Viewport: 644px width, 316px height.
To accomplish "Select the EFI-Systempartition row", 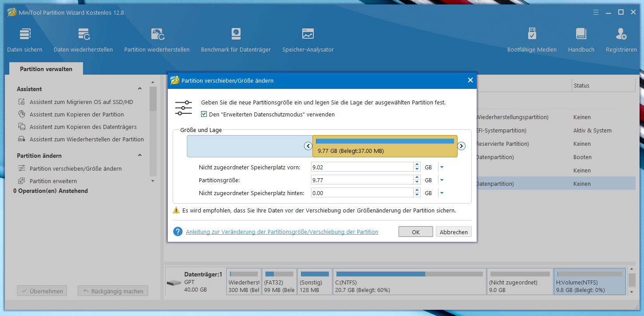I will (x=556, y=131).
